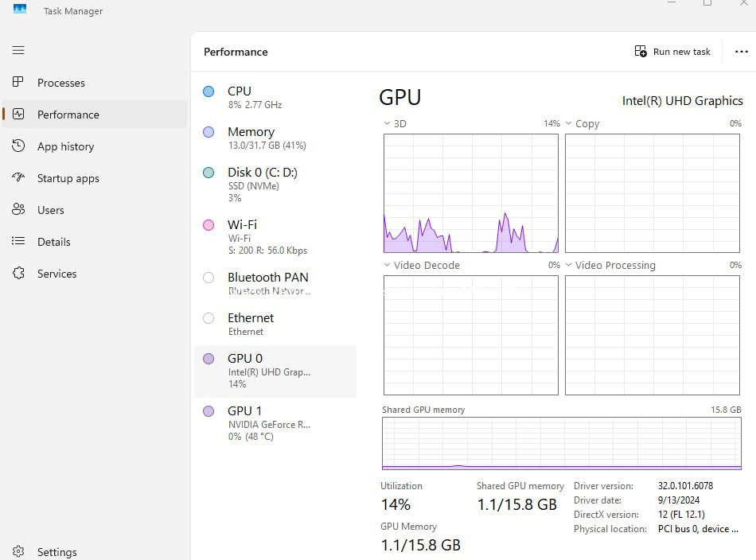Click Shared GPU memory 1.1/15.8 GB value
The height and width of the screenshot is (560, 756).
point(516,504)
